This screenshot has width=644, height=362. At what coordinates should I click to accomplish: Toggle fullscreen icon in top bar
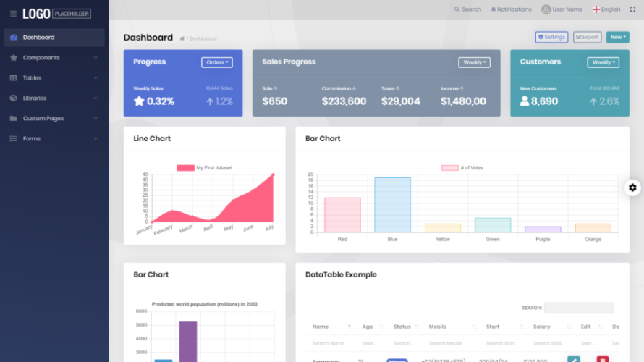(x=632, y=9)
